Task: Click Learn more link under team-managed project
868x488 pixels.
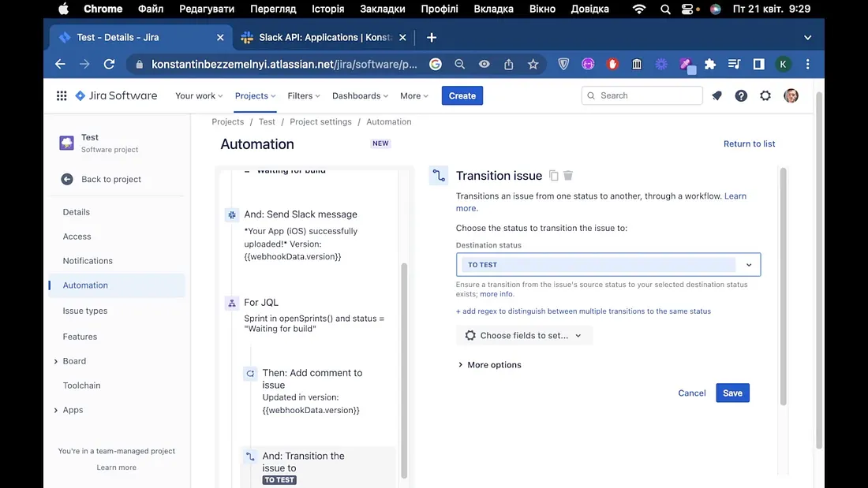Action: pos(116,468)
